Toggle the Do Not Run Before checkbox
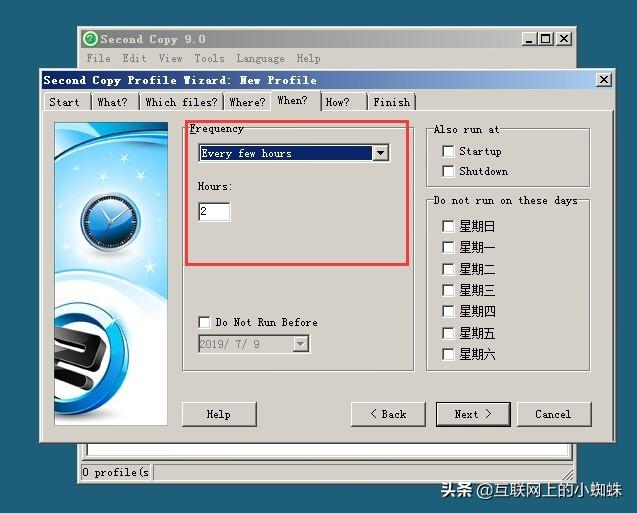 [x=204, y=323]
